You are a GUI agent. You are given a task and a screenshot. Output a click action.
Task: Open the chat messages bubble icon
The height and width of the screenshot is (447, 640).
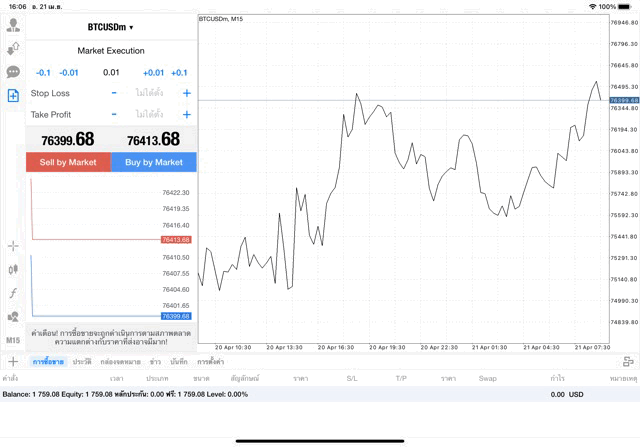pyautogui.click(x=13, y=72)
